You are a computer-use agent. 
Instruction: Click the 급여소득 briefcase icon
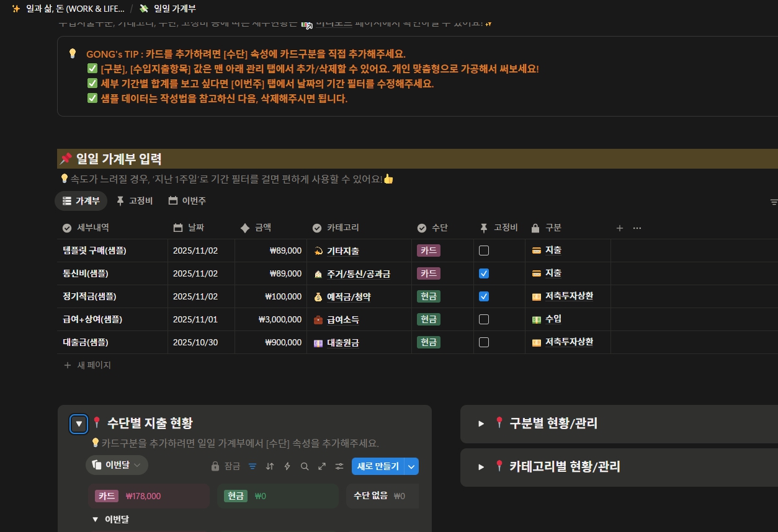pos(318,320)
